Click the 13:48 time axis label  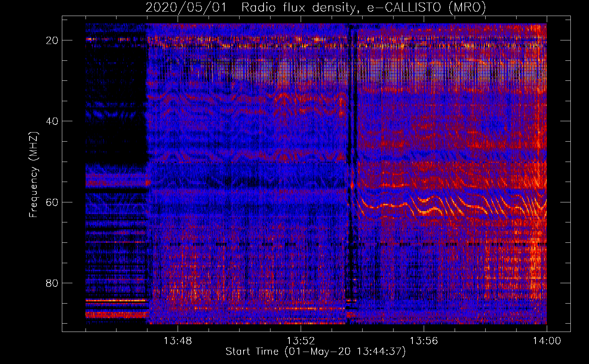178,341
